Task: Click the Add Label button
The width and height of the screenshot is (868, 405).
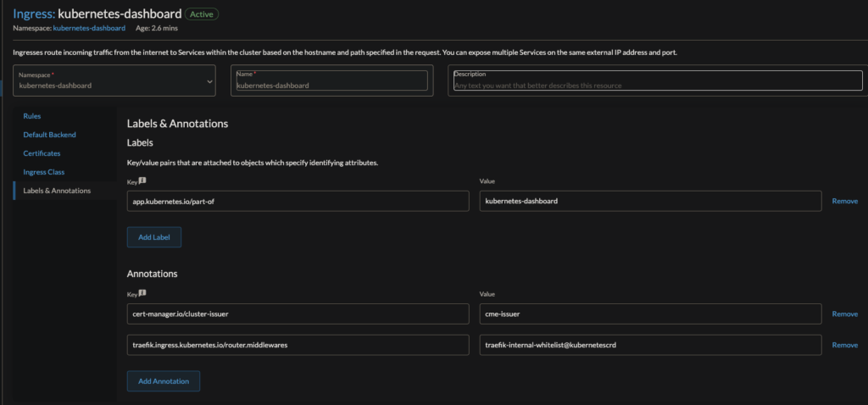Action: tap(153, 237)
